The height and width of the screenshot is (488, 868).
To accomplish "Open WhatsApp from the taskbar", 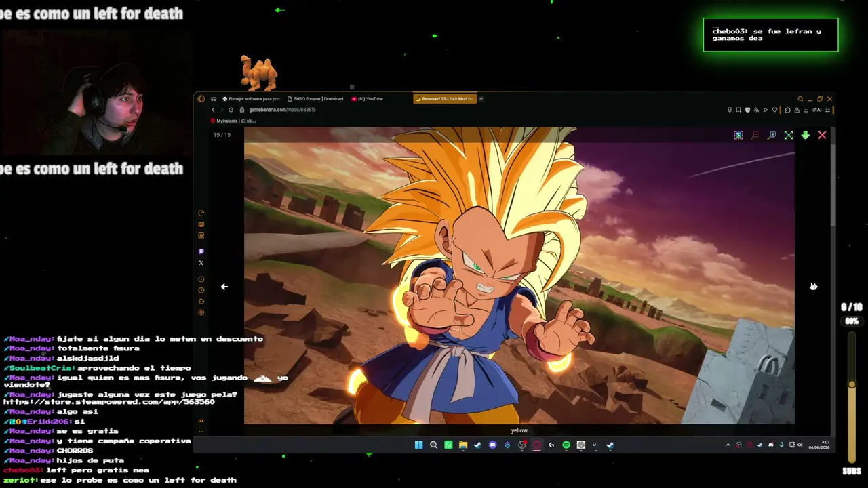I will [448, 445].
